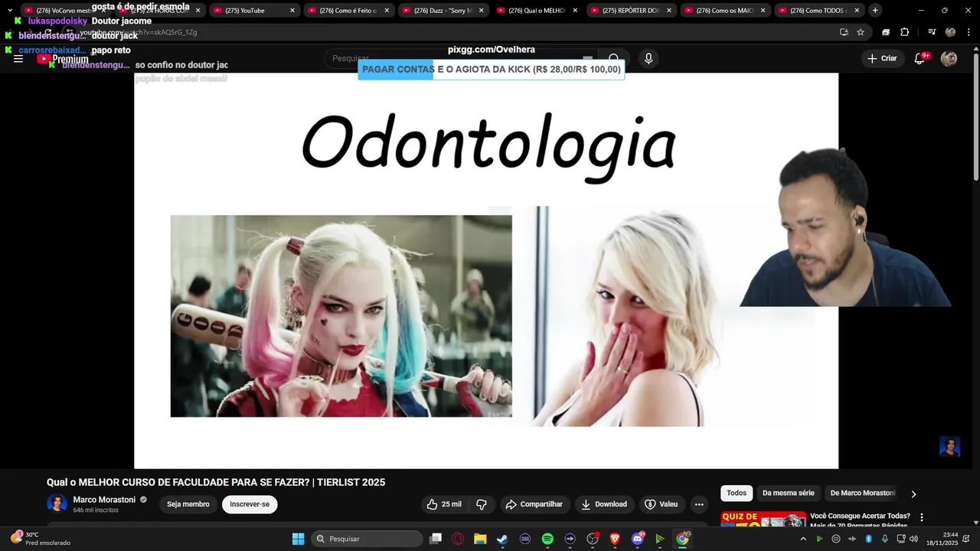
Task: Click the Seja membro button
Action: 188,504
